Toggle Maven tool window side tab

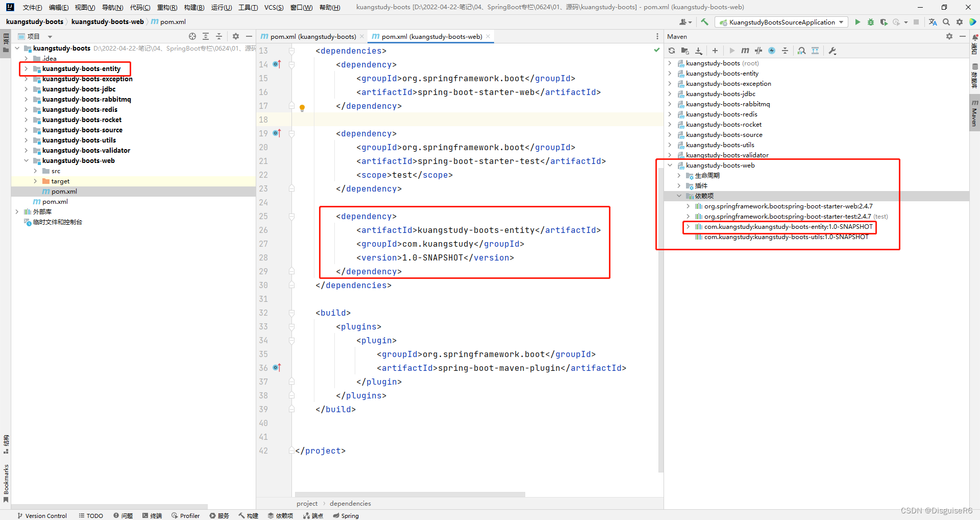974,113
